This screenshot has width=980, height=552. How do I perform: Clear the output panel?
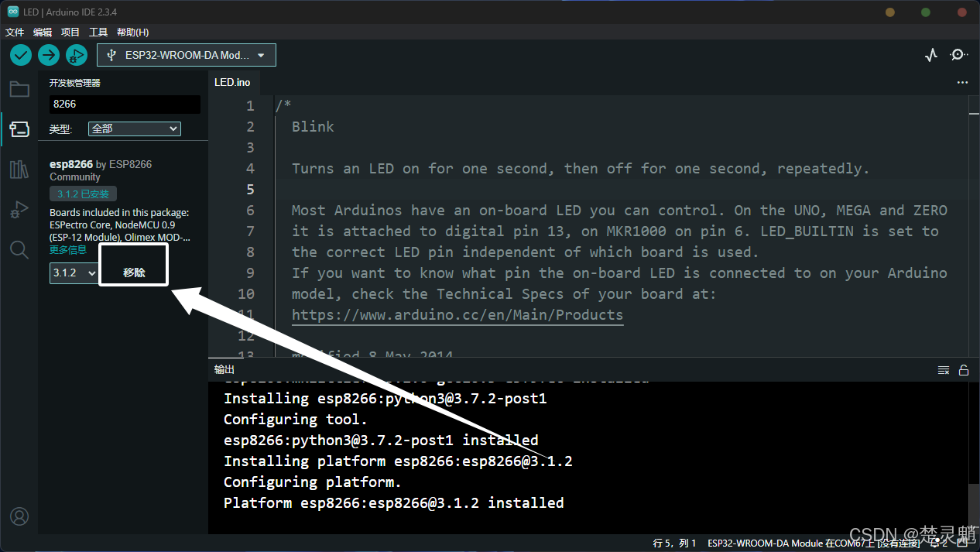944,370
